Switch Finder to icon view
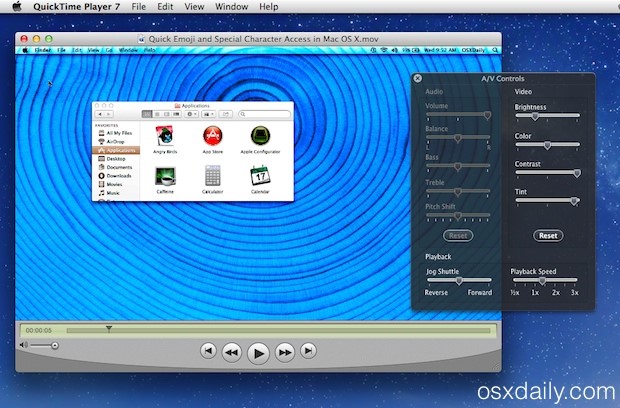The image size is (620, 408). (x=147, y=114)
